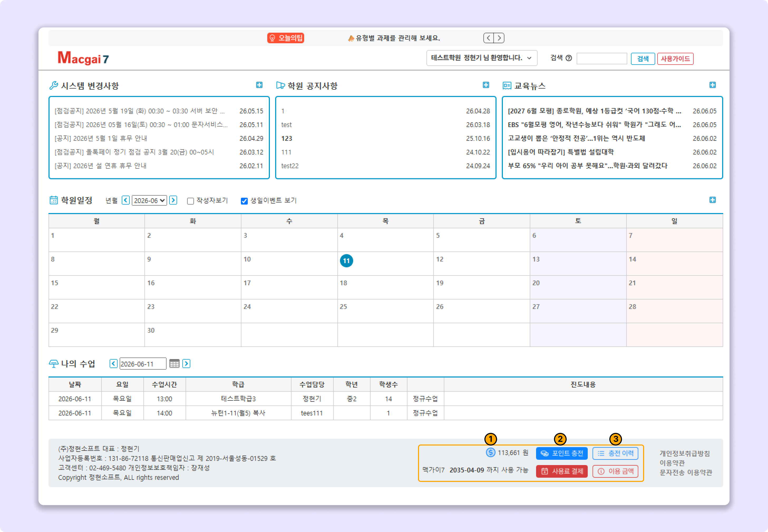Open news 고교생이 뽑은 안정적 전공
The width and height of the screenshot is (768, 532).
(x=576, y=138)
